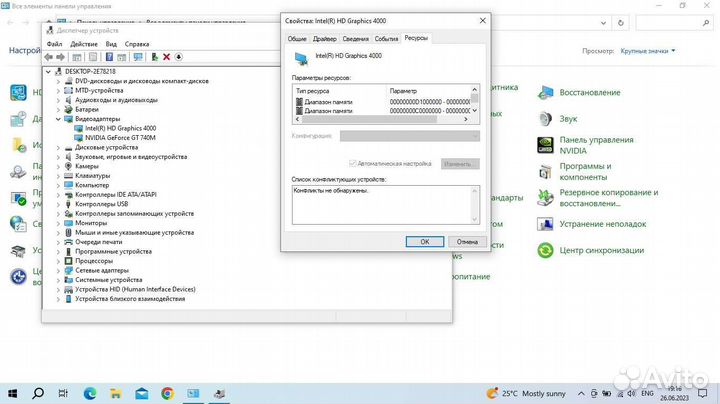Open Google Chrome from taskbar

[x=167, y=393]
